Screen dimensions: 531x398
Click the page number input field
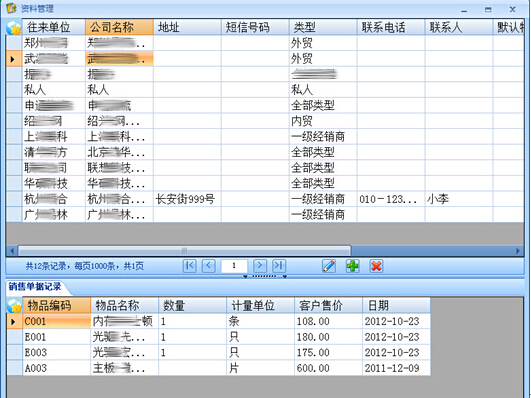[234, 266]
